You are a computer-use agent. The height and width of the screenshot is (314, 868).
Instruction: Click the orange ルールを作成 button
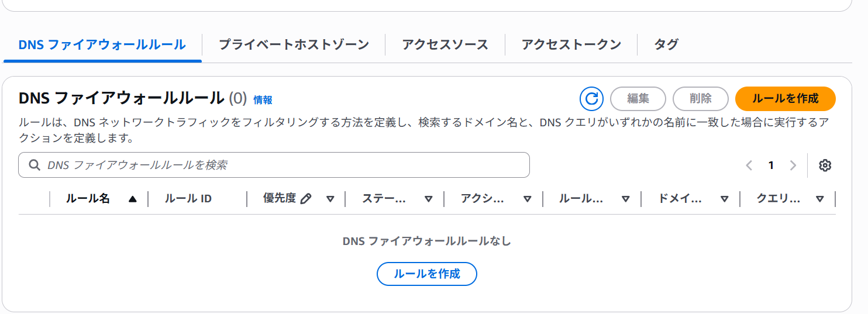pyautogui.click(x=785, y=99)
